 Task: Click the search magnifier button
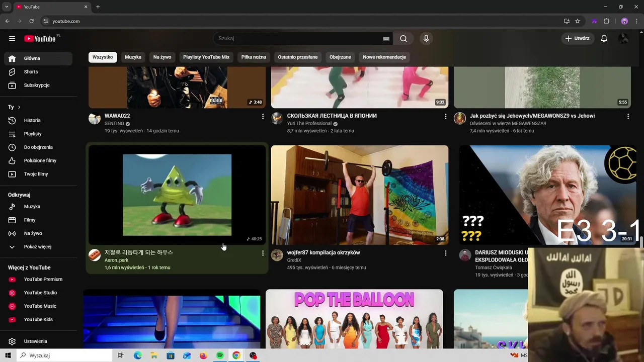coord(404,39)
